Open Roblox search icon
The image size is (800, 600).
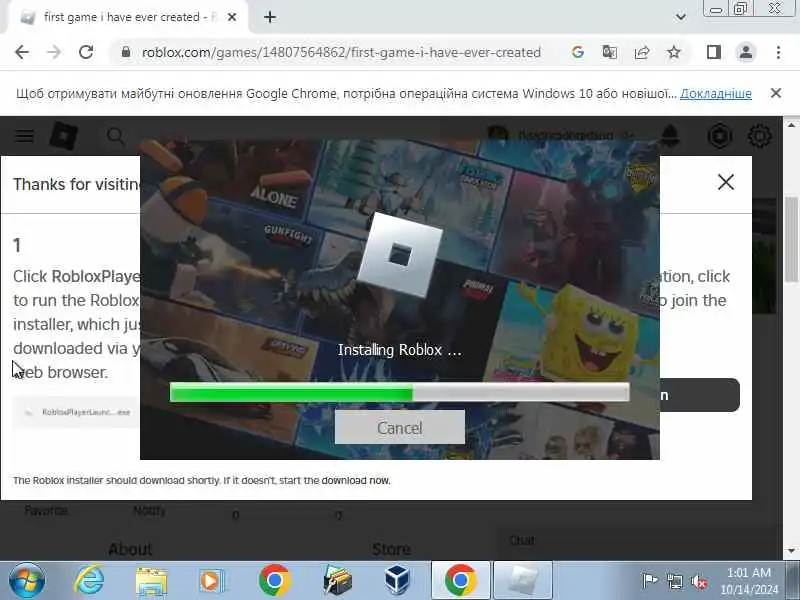coord(115,136)
